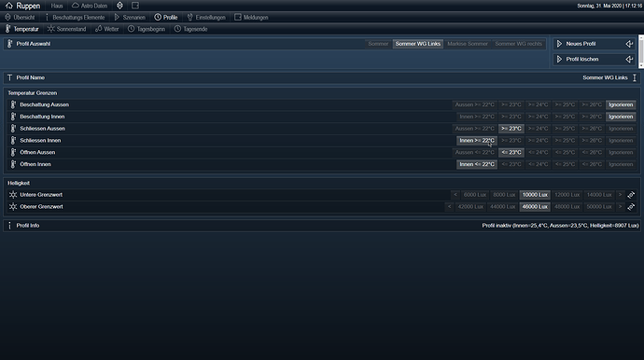The height and width of the screenshot is (360, 644).
Task: Shift Untere Grenzwert values right
Action: click(x=620, y=195)
